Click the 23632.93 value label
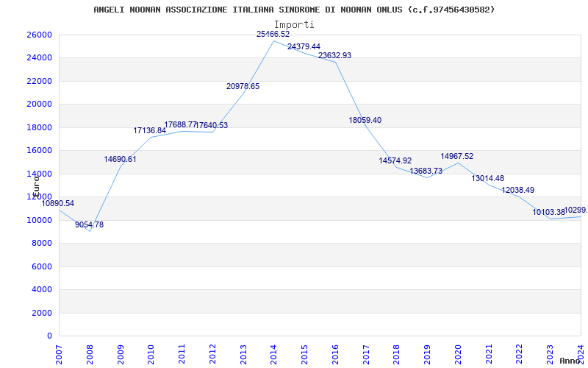Image resolution: width=588 pixels, height=368 pixels. click(335, 56)
